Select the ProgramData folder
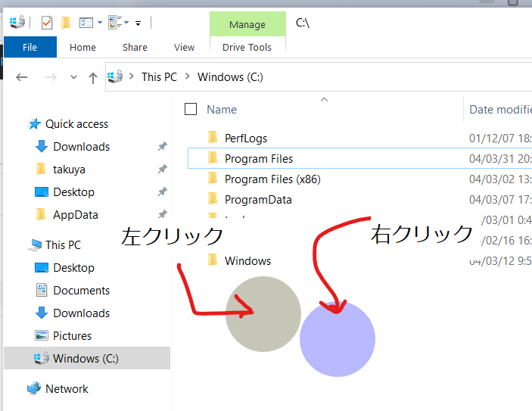The width and height of the screenshot is (532, 411). click(x=258, y=200)
